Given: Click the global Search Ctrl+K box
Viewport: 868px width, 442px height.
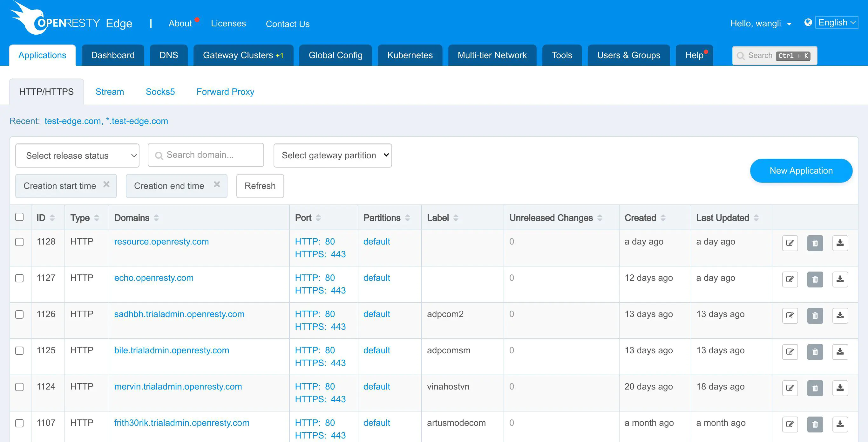Looking at the screenshot, I should click(x=775, y=56).
